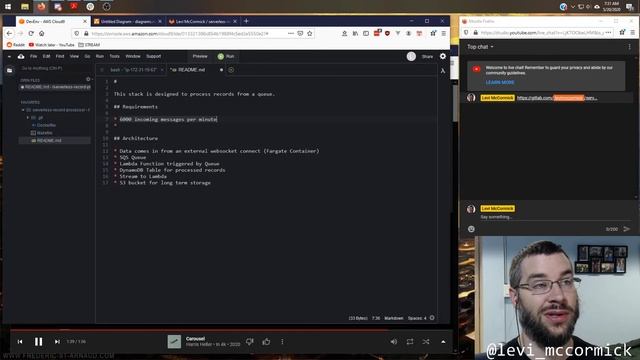Image resolution: width=640 pixels, height=360 pixels.
Task: Click the Preview button in Cloud9 toolbar
Action: pyautogui.click(x=200, y=56)
